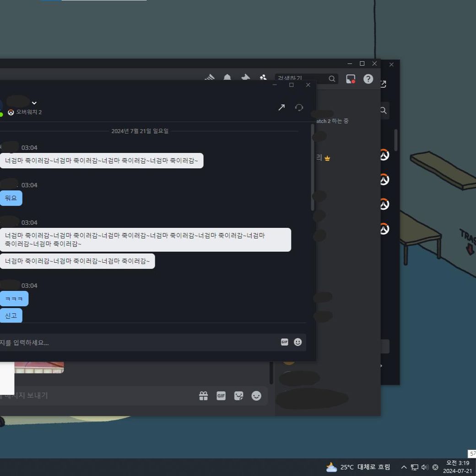Open the Discord inbox icon
Screen dimensions: 476x476
tap(351, 79)
